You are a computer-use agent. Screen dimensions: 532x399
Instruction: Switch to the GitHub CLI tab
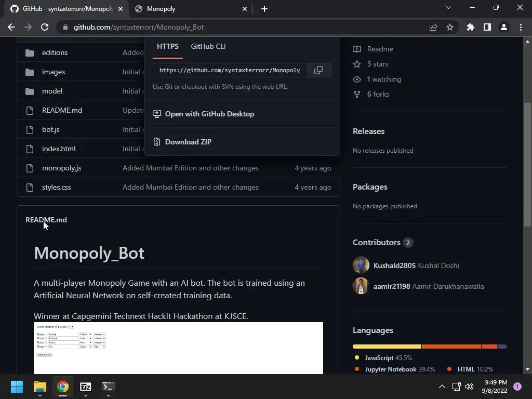208,46
